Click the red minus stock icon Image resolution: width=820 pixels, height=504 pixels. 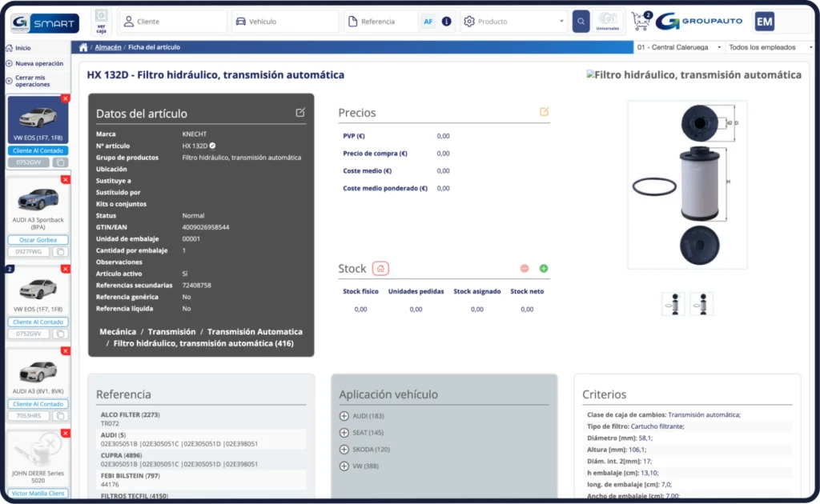click(525, 269)
